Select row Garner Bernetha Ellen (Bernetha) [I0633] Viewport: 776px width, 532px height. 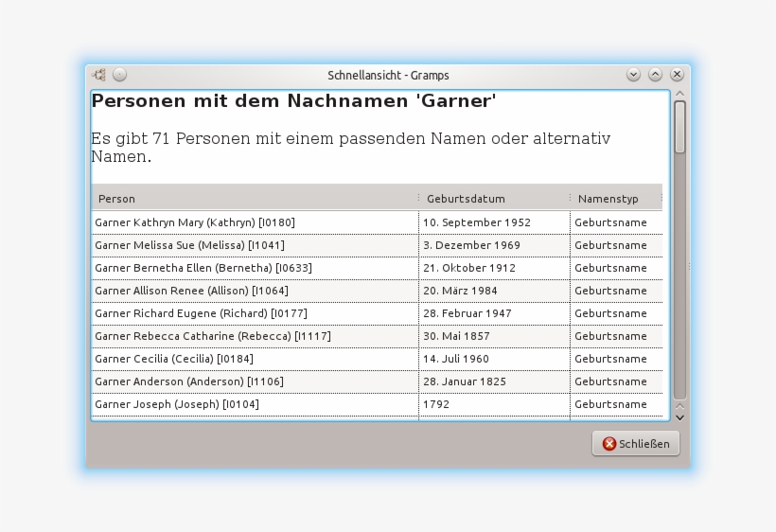coord(377,268)
